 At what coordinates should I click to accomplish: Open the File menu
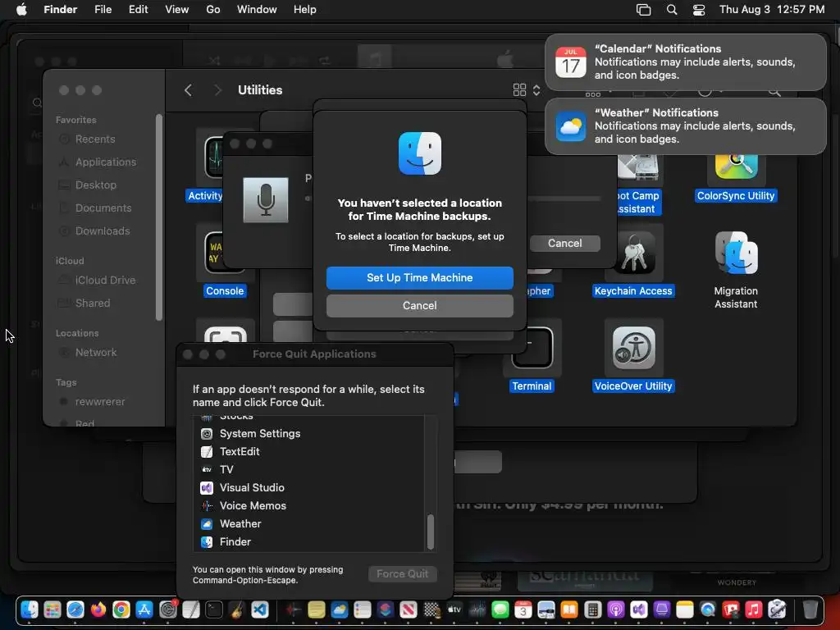[103, 10]
